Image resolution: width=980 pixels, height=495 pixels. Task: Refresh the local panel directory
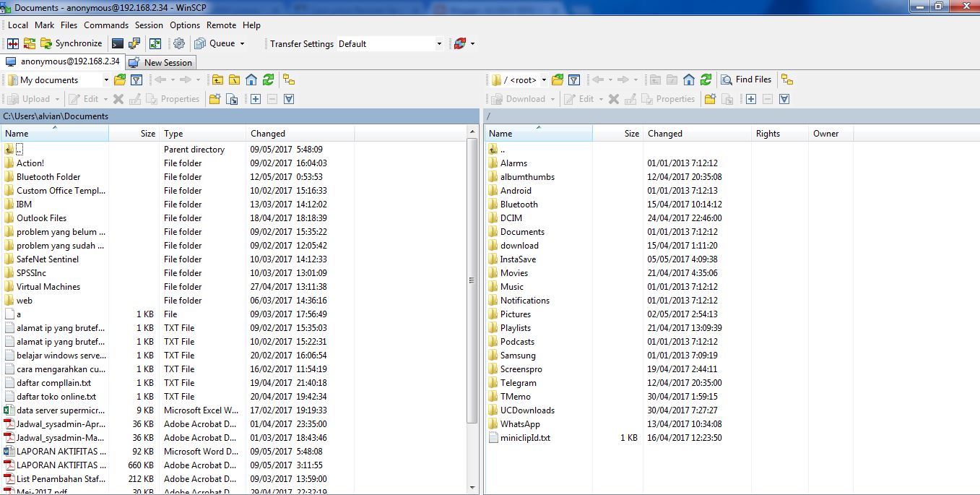(x=268, y=79)
